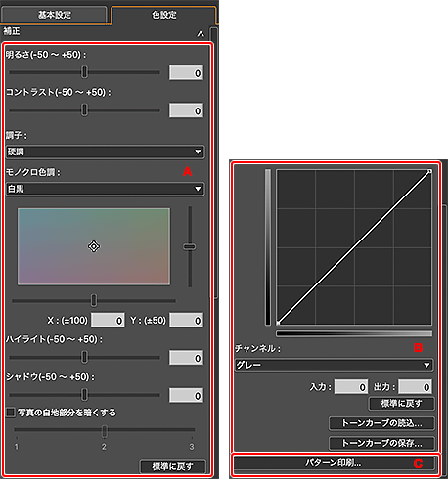Switch to the 基本設定 tab
This screenshot has width=448, height=479.
[x=54, y=15]
